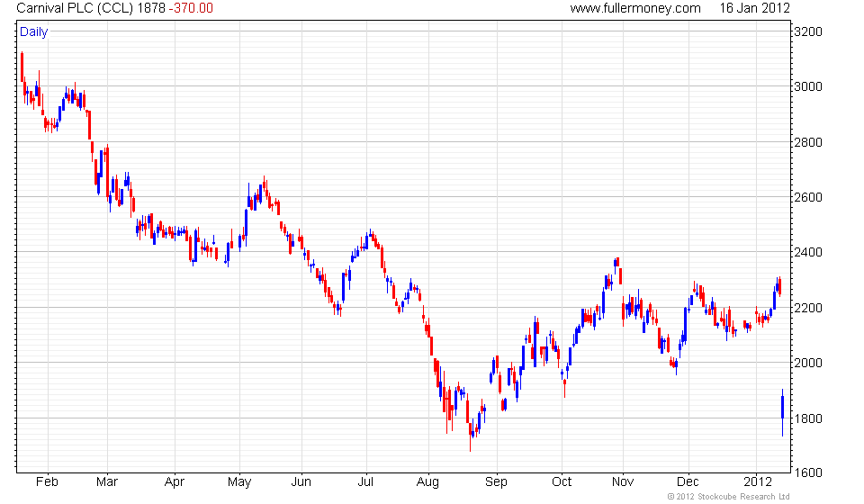The image size is (864, 504).
Task: Select the 1800 price axis label
Action: [808, 418]
